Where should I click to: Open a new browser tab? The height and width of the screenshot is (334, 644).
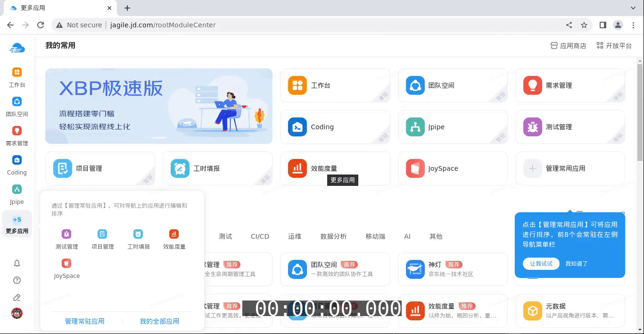pos(127,8)
